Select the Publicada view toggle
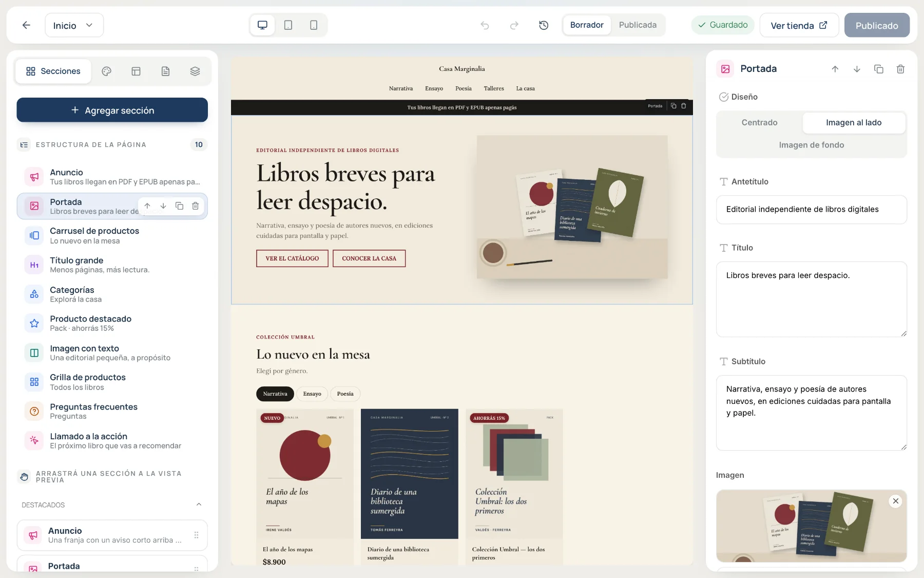Image resolution: width=924 pixels, height=578 pixels. click(x=638, y=25)
